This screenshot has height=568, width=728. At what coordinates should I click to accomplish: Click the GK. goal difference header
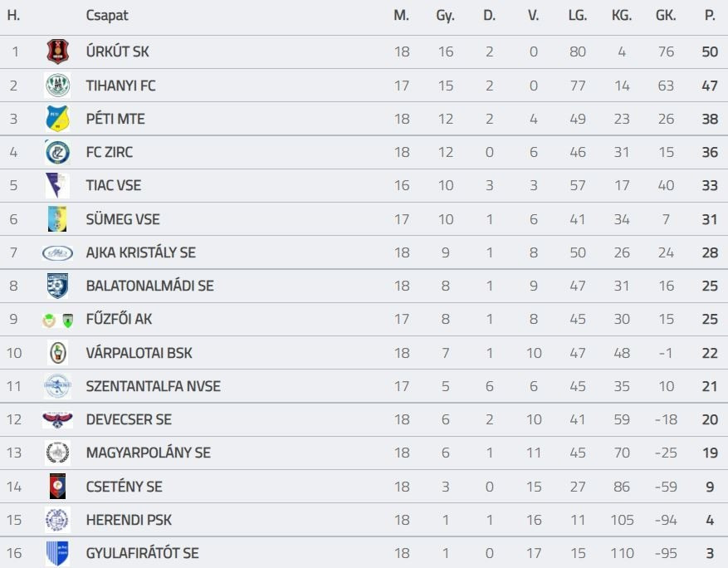click(666, 16)
